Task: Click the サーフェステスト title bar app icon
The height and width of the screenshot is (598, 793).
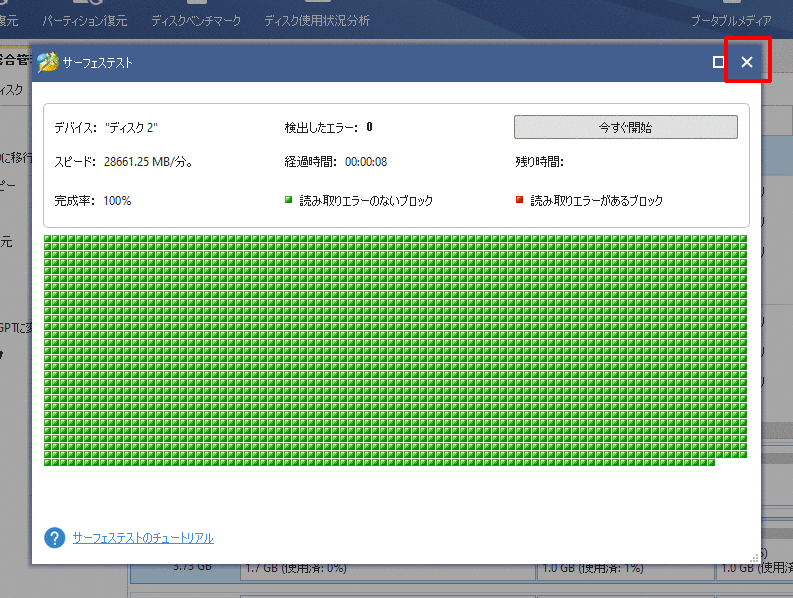Action: tap(47, 63)
